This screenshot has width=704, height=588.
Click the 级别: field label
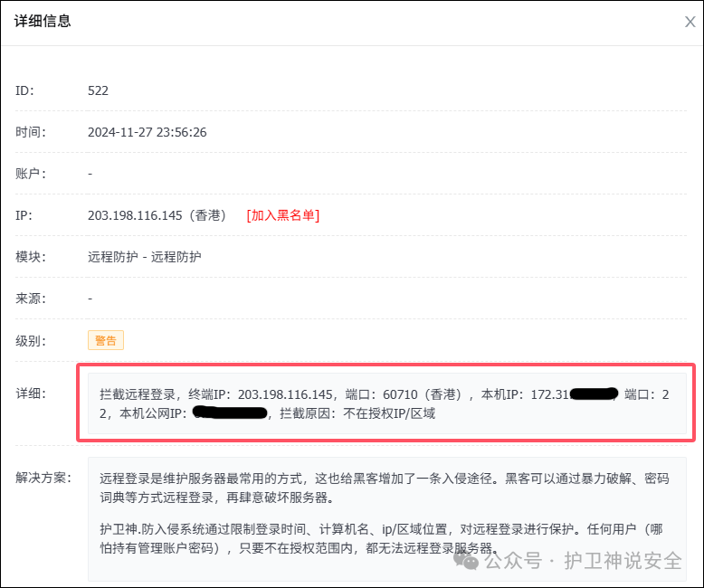click(x=31, y=341)
